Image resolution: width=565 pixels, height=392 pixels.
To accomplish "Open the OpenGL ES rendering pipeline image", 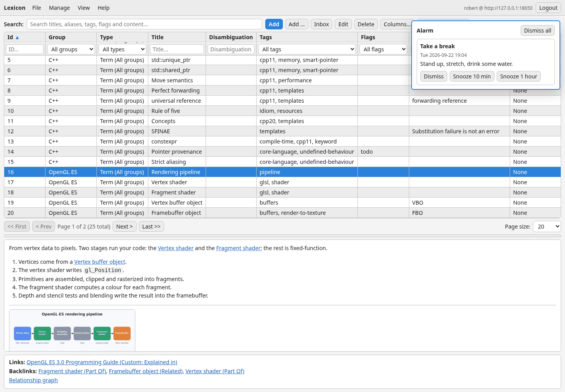I will tap(72, 330).
